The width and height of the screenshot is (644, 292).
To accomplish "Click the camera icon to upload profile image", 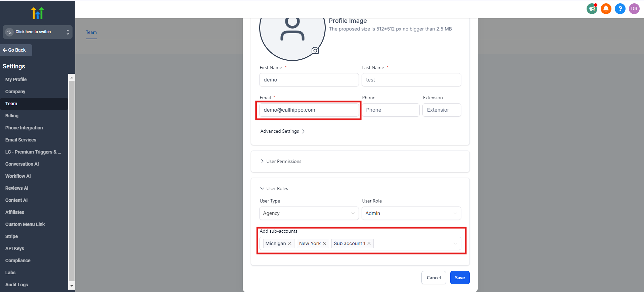I will pyautogui.click(x=315, y=51).
